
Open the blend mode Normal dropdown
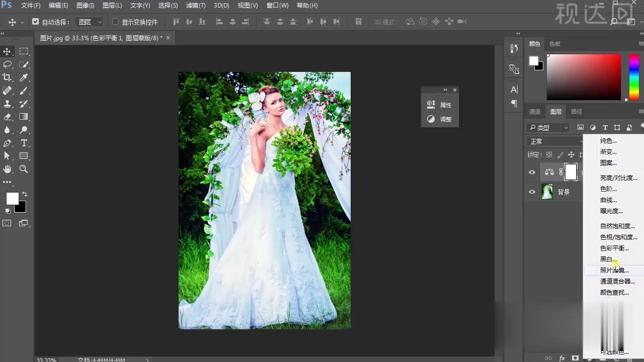[x=555, y=141]
